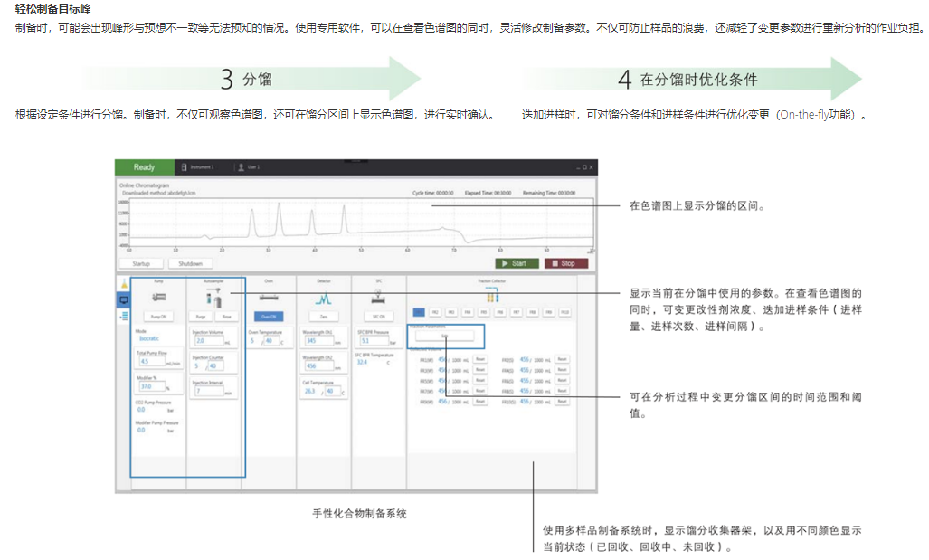This screenshot has height=560, width=929.
Task: Click the Shutdown button
Action: 190,263
